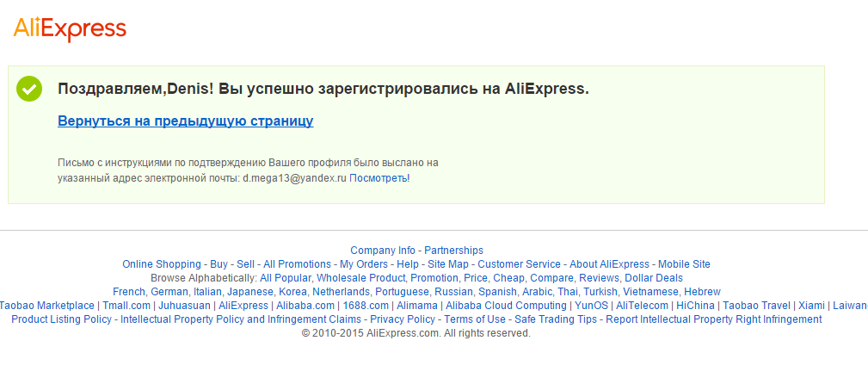Open the Partnerships footer link
Viewport: 868px width, 384px height.
454,251
